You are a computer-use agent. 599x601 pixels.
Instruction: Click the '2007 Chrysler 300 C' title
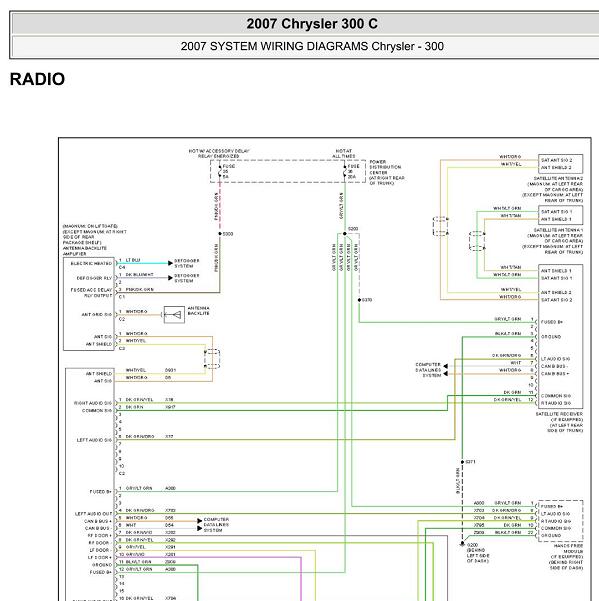pyautogui.click(x=312, y=24)
